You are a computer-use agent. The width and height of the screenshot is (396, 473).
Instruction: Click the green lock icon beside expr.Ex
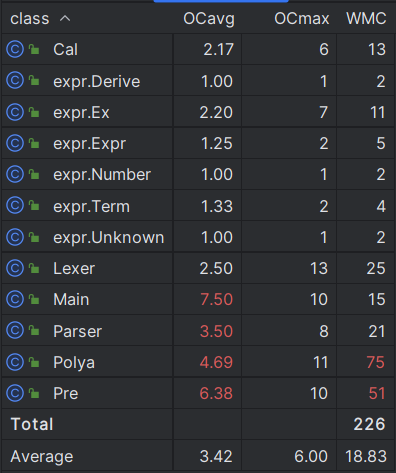click(x=34, y=112)
